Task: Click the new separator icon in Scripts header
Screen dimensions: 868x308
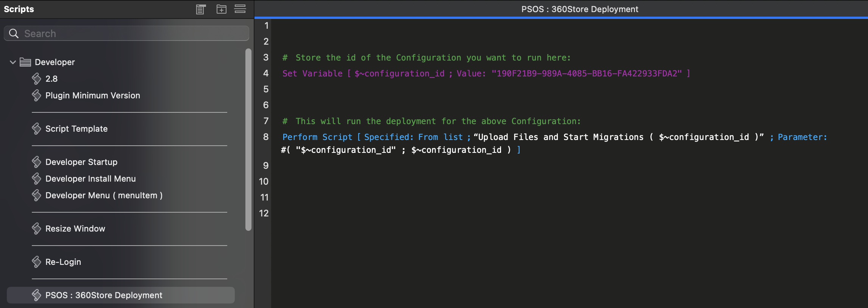Action: point(240,9)
